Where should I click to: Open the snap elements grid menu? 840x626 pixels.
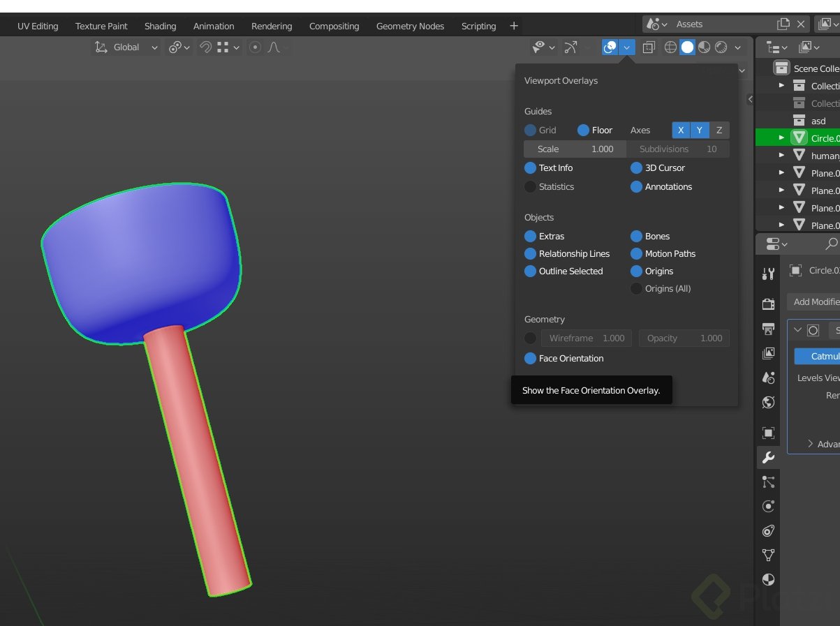(228, 47)
